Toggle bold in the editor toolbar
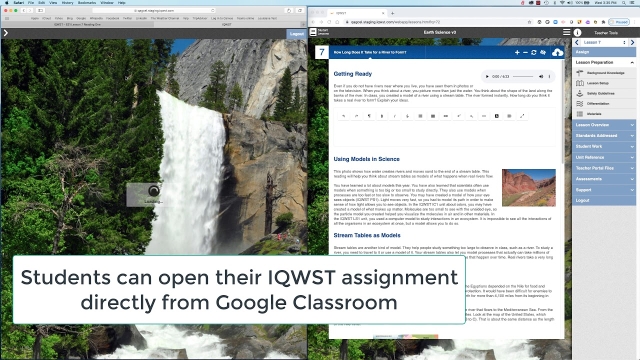The width and height of the screenshot is (640, 360). (x=382, y=116)
